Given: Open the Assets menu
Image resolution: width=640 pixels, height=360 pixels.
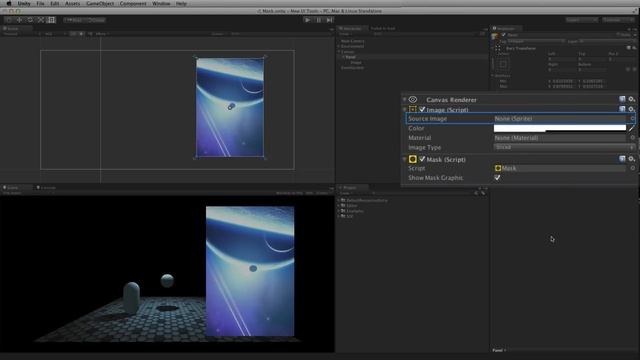Looking at the screenshot, I should click(72, 3).
